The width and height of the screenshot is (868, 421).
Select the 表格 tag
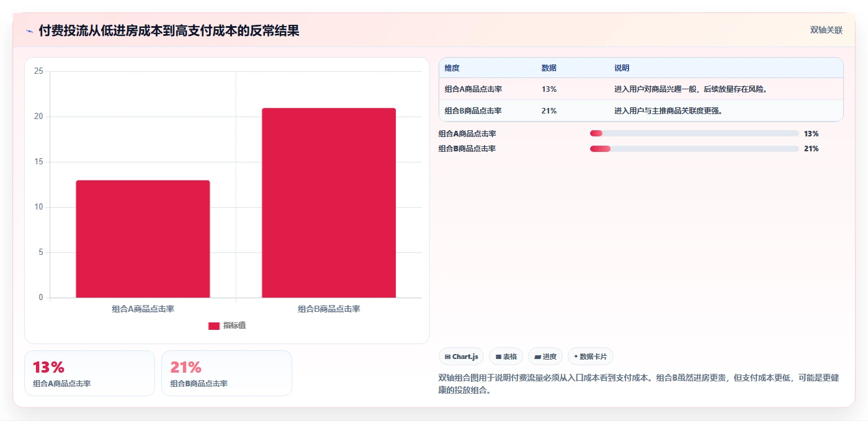[x=506, y=357]
